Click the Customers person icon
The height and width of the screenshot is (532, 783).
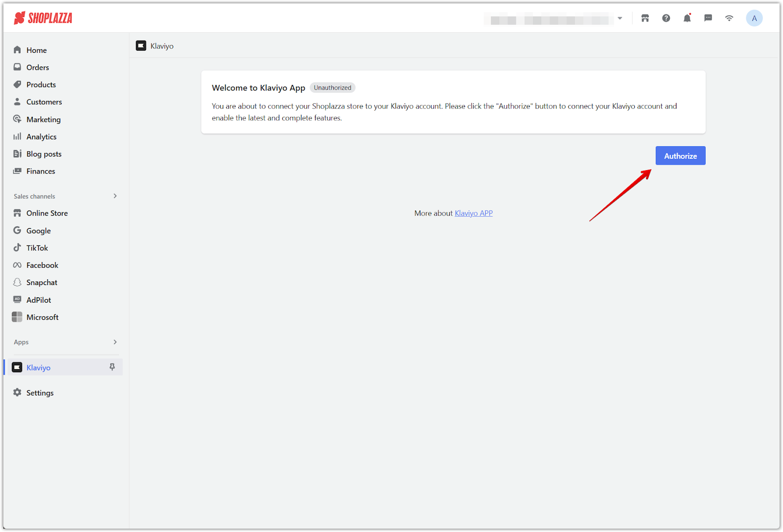pos(17,102)
